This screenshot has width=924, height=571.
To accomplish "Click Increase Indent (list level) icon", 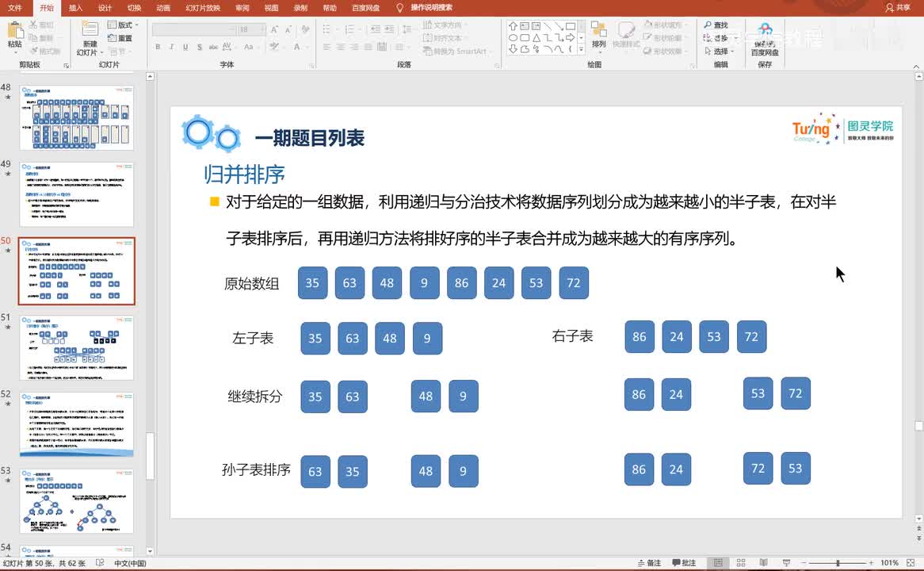I will (389, 29).
